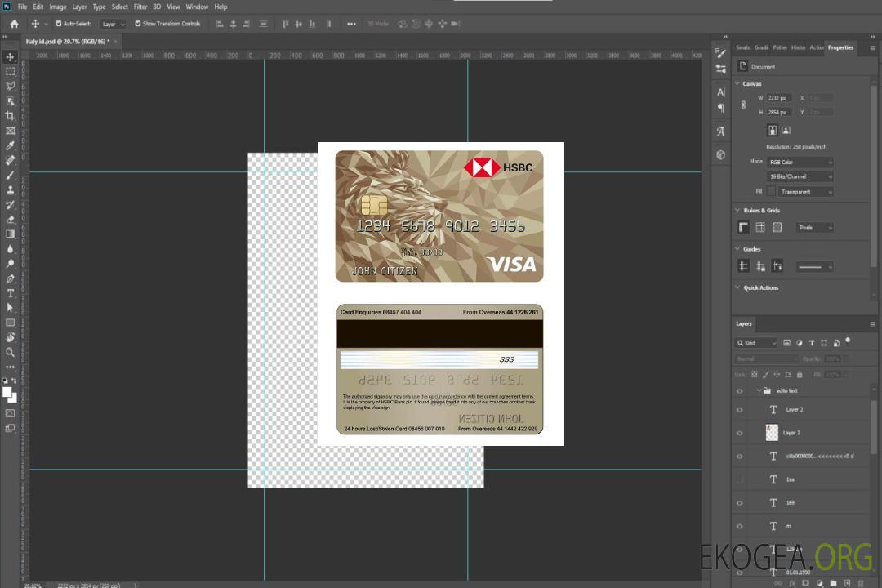The height and width of the screenshot is (588, 882).
Task: Open the Paragraph panel icon
Action: coord(721,108)
